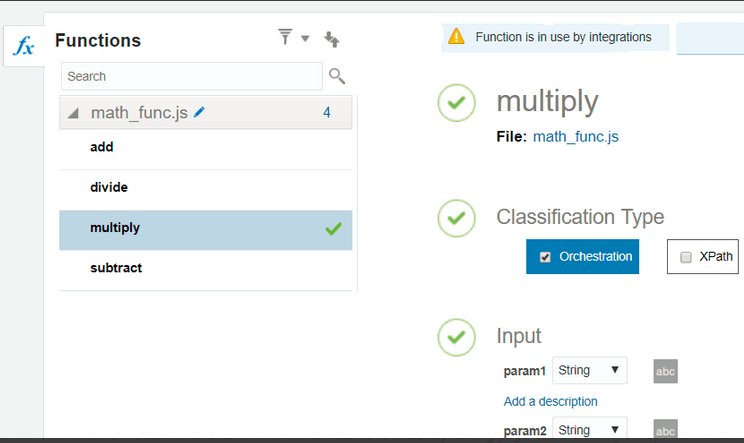Select the subtract function
Viewport: 744px width, 443px height.
205,268
